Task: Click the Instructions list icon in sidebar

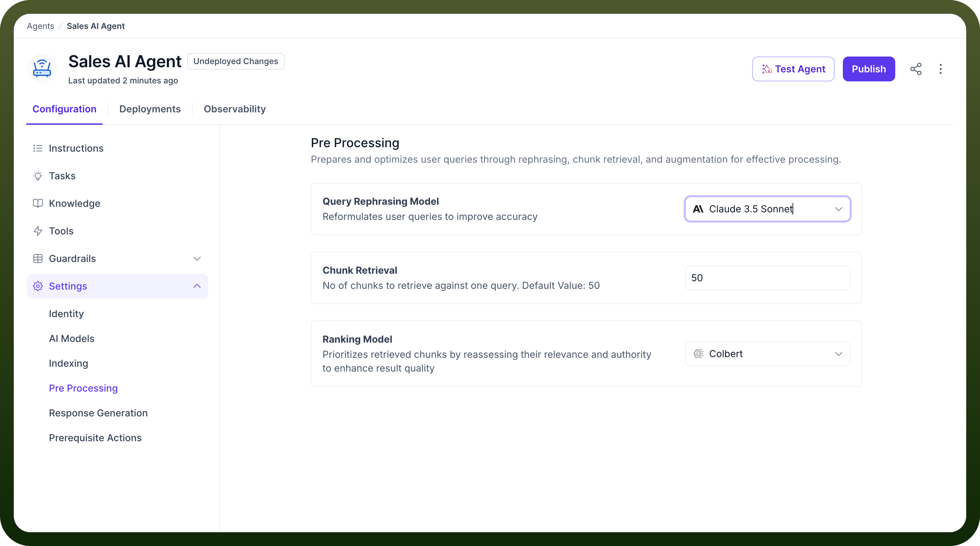Action: (x=38, y=148)
